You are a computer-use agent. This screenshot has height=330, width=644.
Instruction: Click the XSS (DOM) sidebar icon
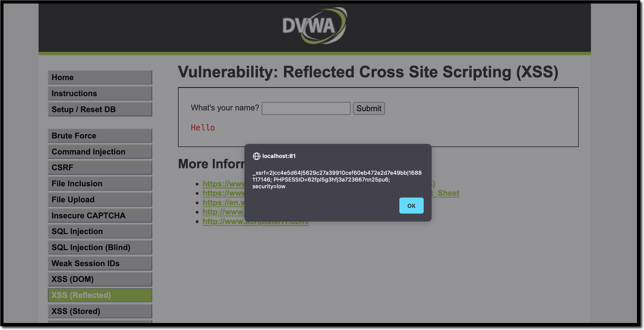coord(100,279)
